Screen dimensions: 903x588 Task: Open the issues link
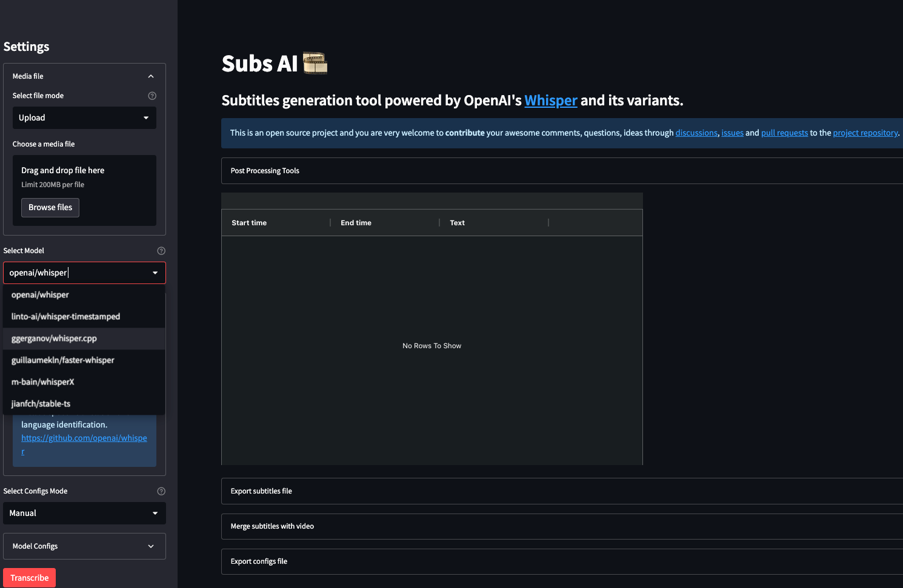click(x=732, y=133)
